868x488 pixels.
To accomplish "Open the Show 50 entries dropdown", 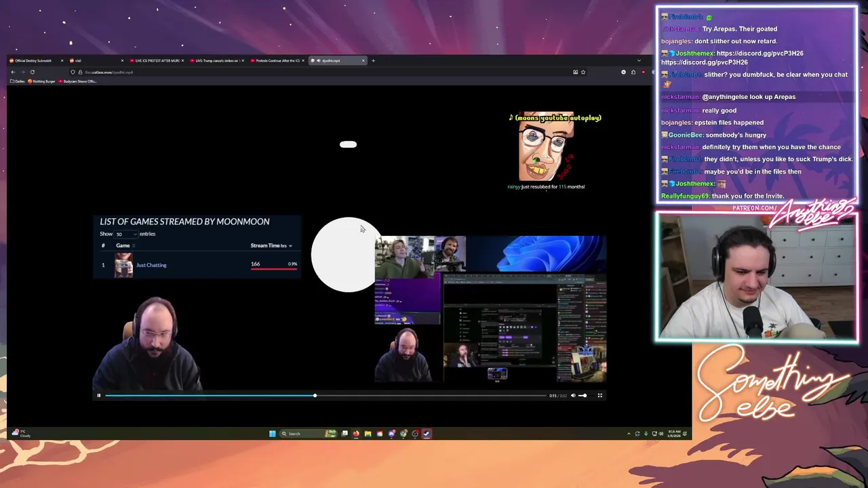I will [x=126, y=234].
